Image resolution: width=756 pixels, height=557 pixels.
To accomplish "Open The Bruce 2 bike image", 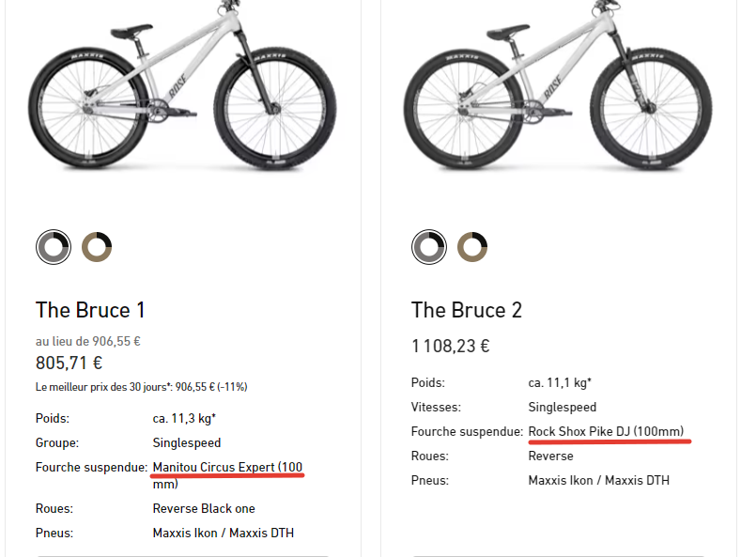I will [558, 86].
